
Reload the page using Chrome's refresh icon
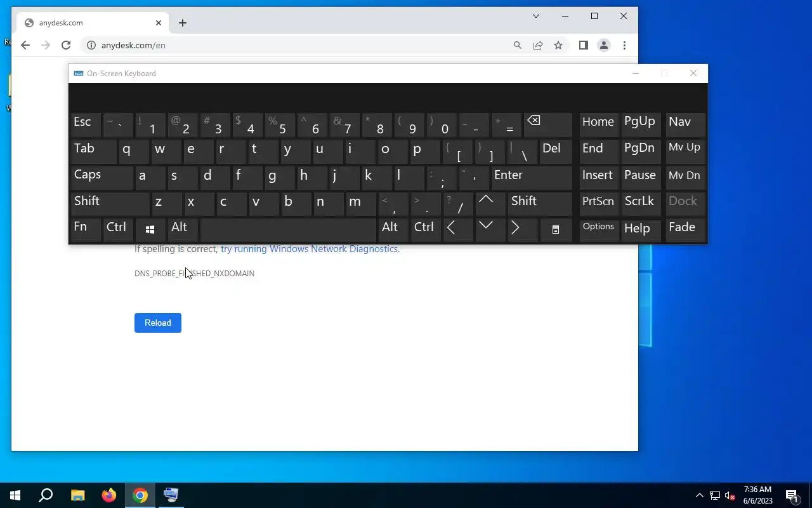click(x=66, y=45)
